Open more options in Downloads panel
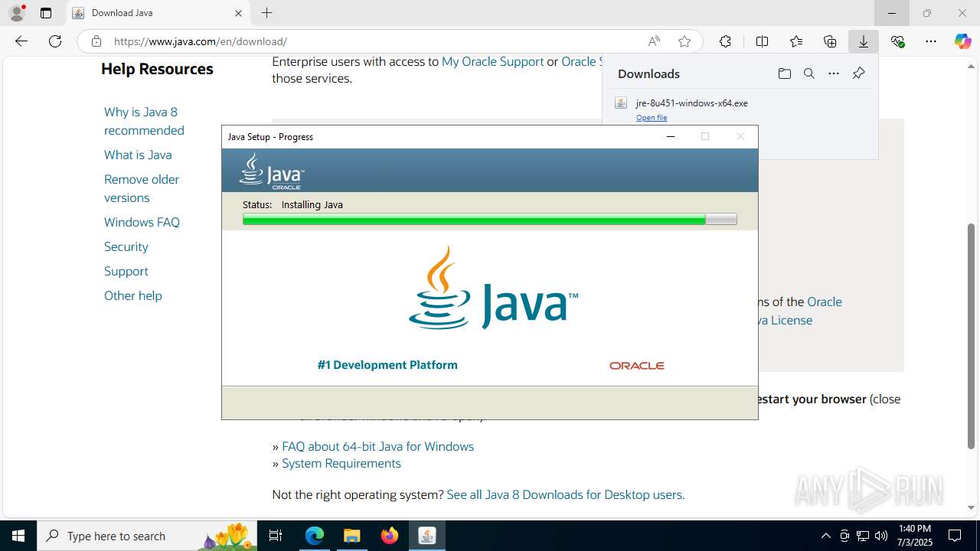This screenshot has height=551, width=980. click(834, 73)
